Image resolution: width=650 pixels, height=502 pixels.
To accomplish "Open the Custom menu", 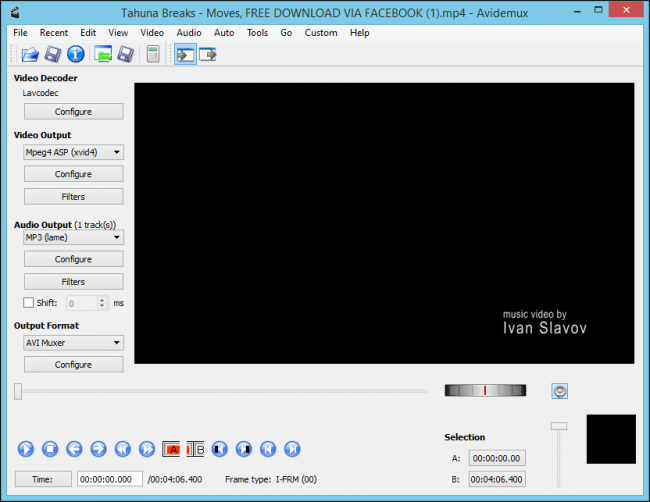I will [x=321, y=33].
